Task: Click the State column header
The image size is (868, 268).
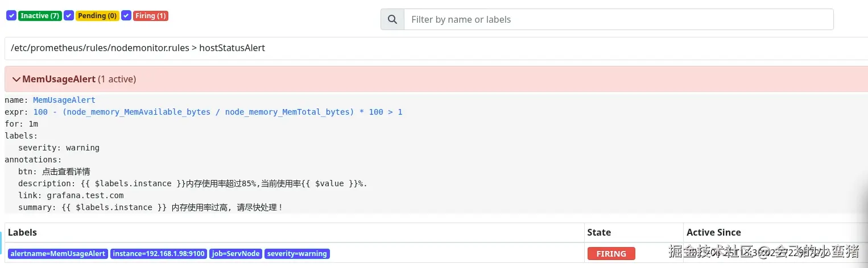Action: coord(599,232)
